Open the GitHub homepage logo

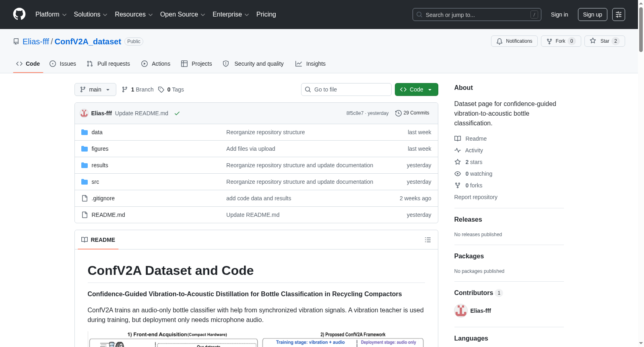(x=19, y=14)
